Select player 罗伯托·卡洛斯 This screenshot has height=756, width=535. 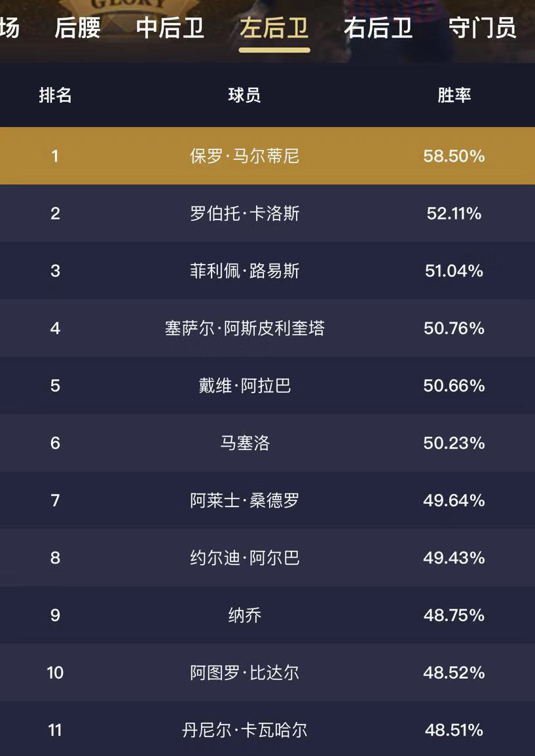[244, 214]
